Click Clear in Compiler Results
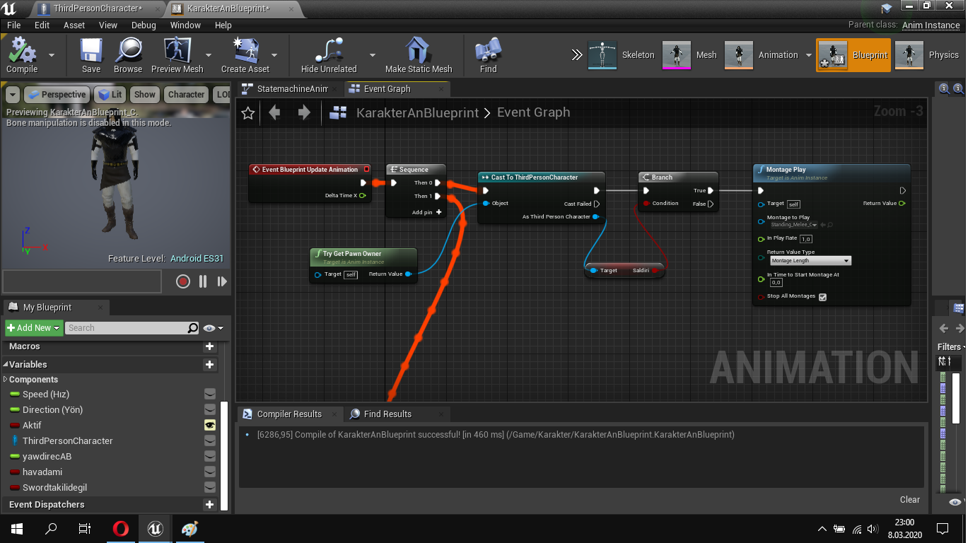 (910, 499)
